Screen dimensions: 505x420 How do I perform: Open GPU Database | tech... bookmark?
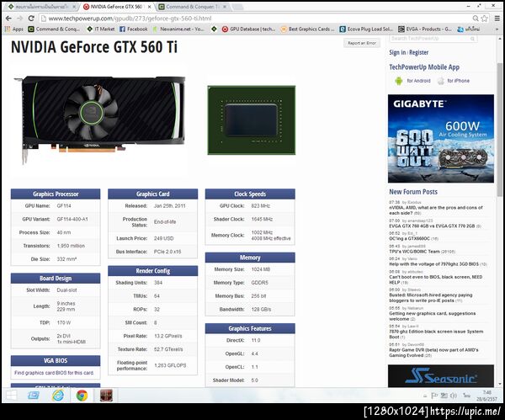click(x=248, y=29)
